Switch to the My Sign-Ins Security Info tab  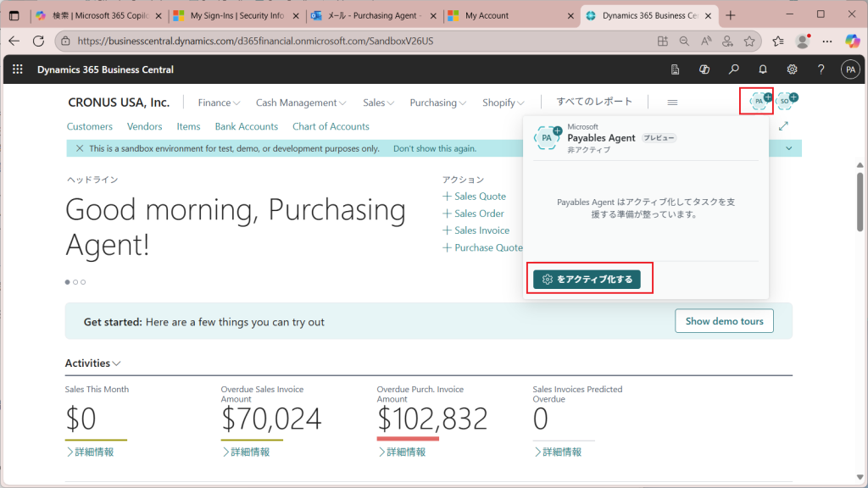click(x=237, y=15)
